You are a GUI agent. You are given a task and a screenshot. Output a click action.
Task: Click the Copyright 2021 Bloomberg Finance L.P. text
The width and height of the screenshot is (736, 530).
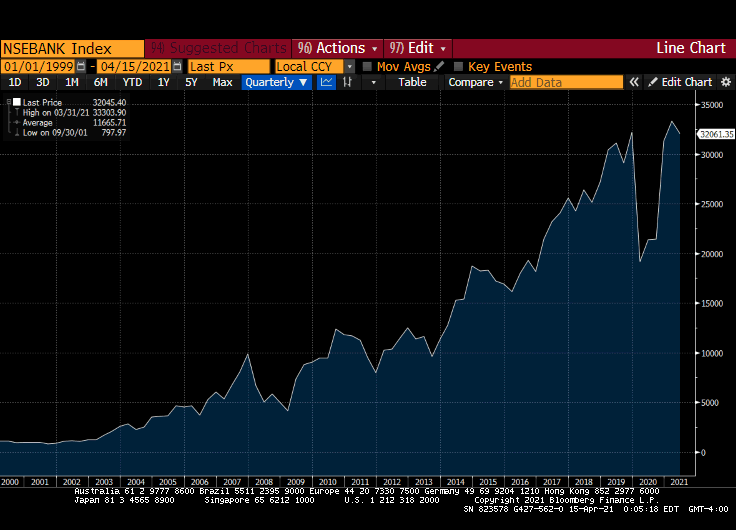[x=567, y=500]
